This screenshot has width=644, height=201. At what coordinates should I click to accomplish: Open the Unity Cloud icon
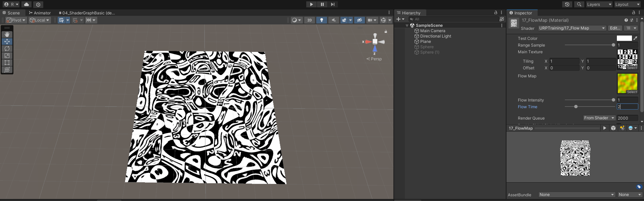click(x=26, y=4)
